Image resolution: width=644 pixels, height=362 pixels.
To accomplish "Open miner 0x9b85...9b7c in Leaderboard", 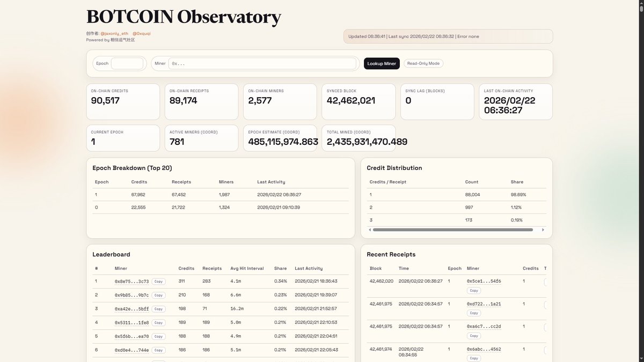I will pyautogui.click(x=131, y=295).
